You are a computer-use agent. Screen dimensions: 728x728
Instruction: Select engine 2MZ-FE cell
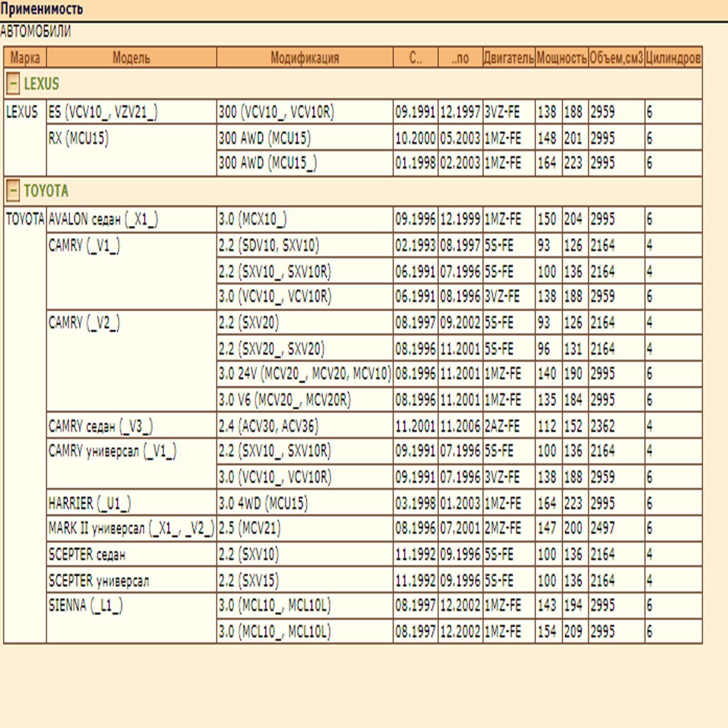(509, 529)
